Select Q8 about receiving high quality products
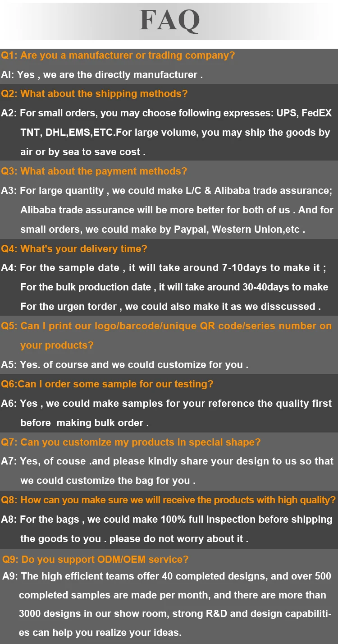The height and width of the screenshot is (644, 338). click(169, 500)
